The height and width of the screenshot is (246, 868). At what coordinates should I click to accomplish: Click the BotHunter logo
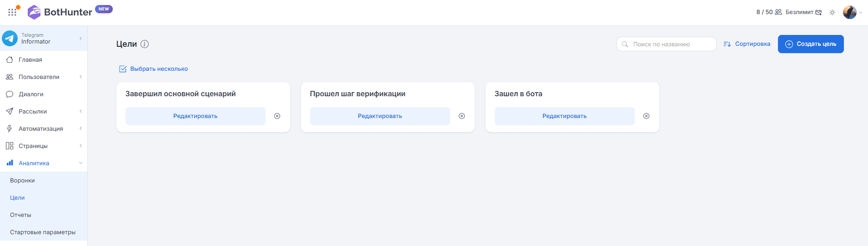(x=34, y=12)
